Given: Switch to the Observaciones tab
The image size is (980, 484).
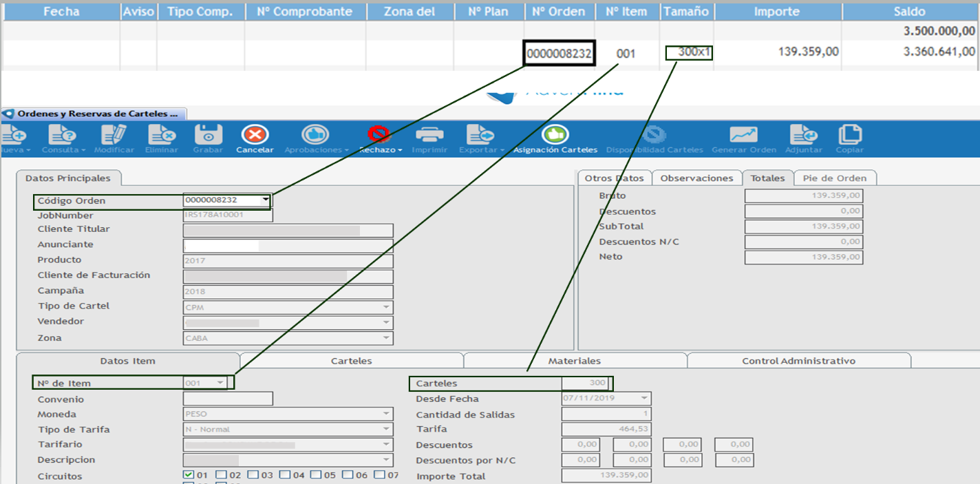Looking at the screenshot, I should pos(696,178).
